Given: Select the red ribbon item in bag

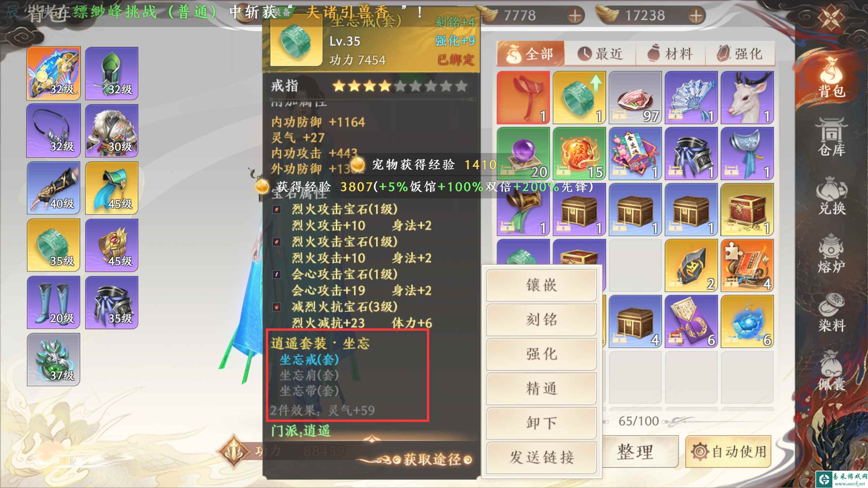Looking at the screenshot, I should coord(523,98).
